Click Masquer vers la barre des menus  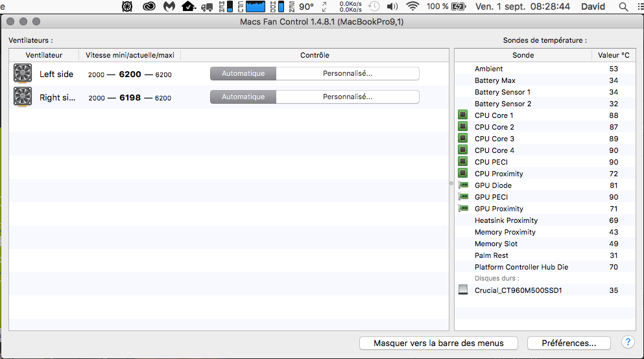coord(438,343)
